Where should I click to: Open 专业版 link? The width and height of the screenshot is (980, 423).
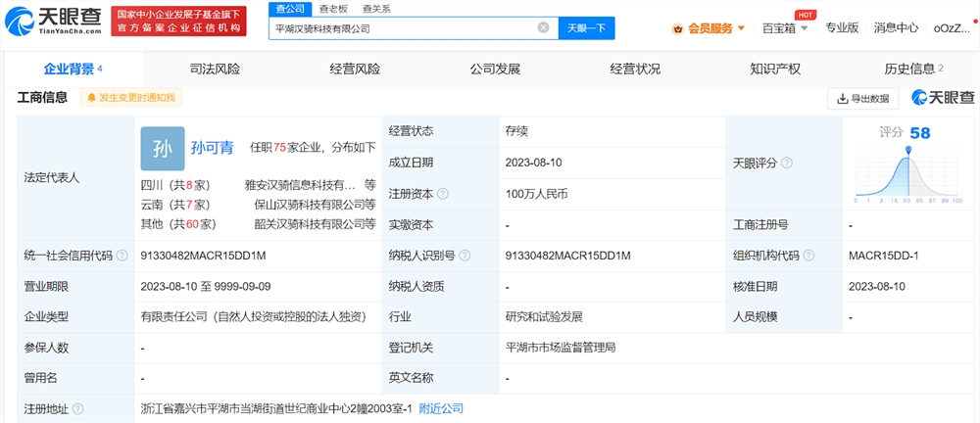coord(842,27)
